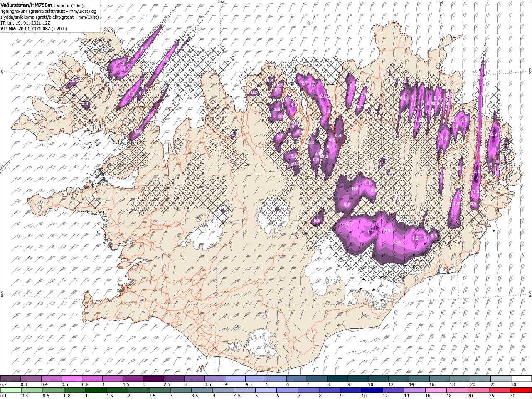Click the '20W' longitude label at the top edge

pyautogui.click(x=221, y=2)
